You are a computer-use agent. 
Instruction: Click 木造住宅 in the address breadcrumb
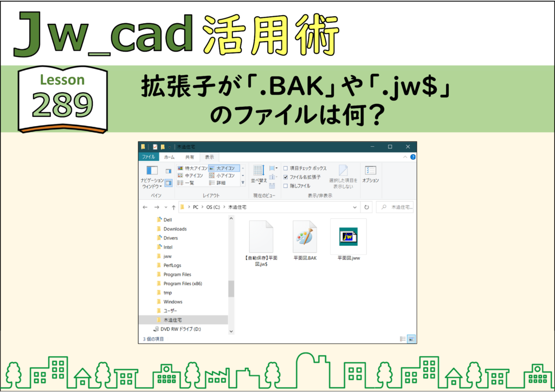point(237,207)
